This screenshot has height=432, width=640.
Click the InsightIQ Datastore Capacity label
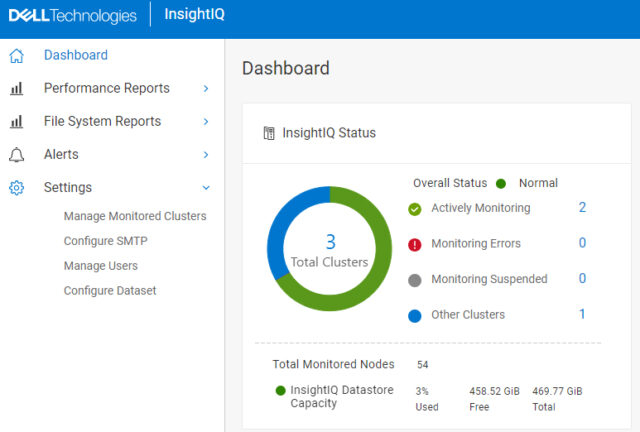(342, 396)
